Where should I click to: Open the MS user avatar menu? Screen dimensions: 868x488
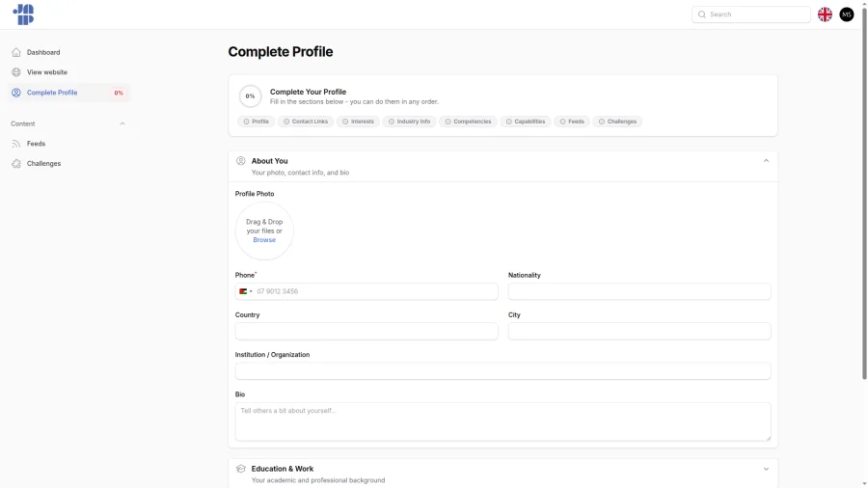click(x=847, y=14)
